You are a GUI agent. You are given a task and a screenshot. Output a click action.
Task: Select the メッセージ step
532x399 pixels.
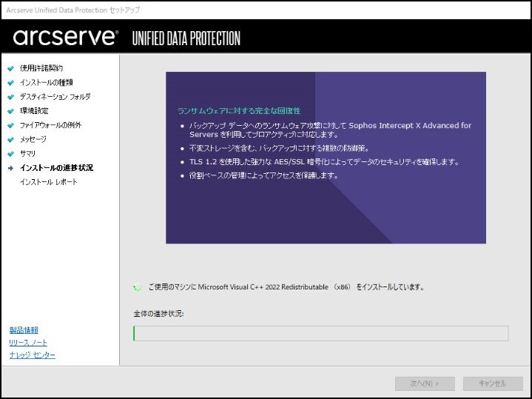[33, 140]
